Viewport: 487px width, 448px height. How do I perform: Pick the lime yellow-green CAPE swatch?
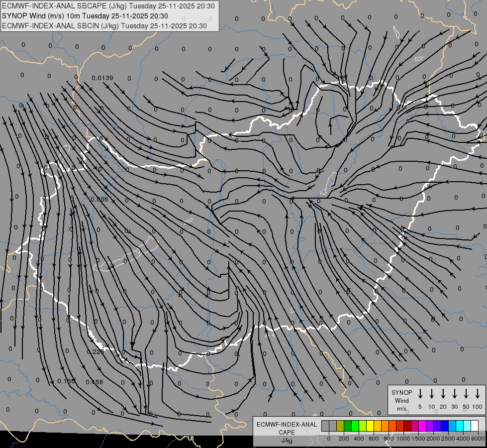[x=363, y=426]
